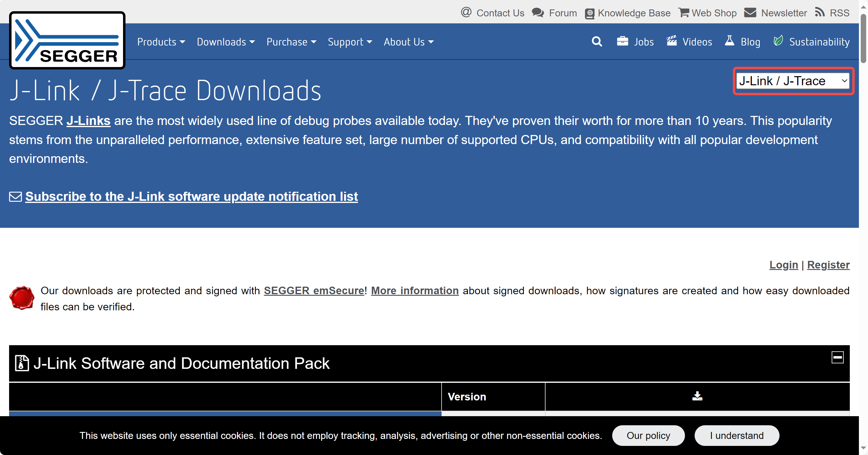This screenshot has width=868, height=455.
Task: Open the Knowledge Base link
Action: [x=634, y=13]
